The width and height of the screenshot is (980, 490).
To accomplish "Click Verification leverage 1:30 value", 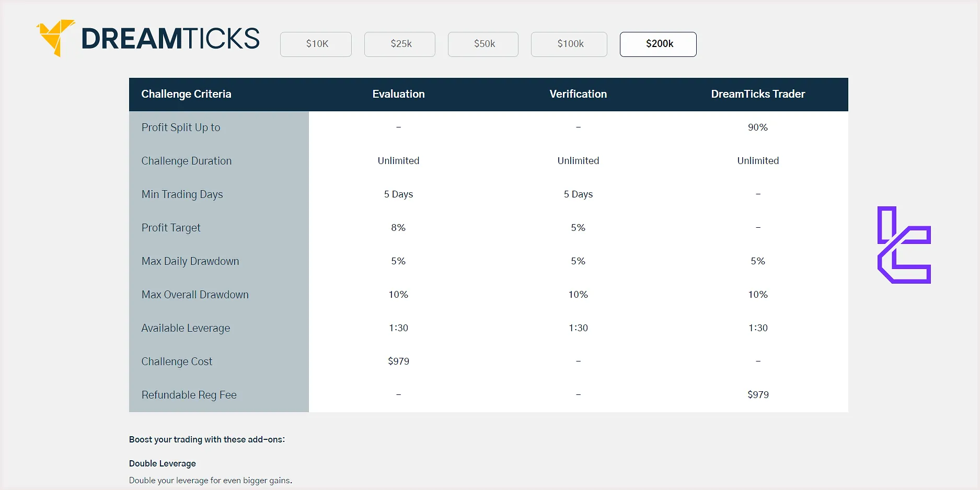I will pos(578,328).
